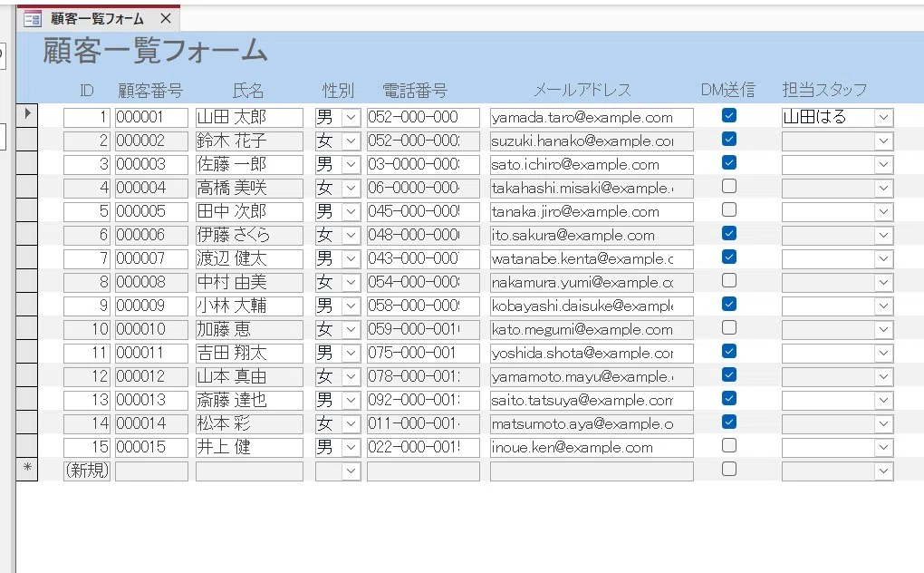The width and height of the screenshot is (924, 573).
Task: Click the email field ito.sakura@example.com
Action: click(x=592, y=235)
